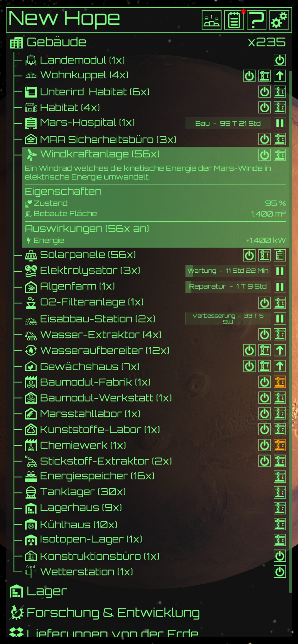Image resolution: width=298 pixels, height=644 pixels.
Task: Click the upgrade arrow for Gewächshaus
Action: coord(280,366)
